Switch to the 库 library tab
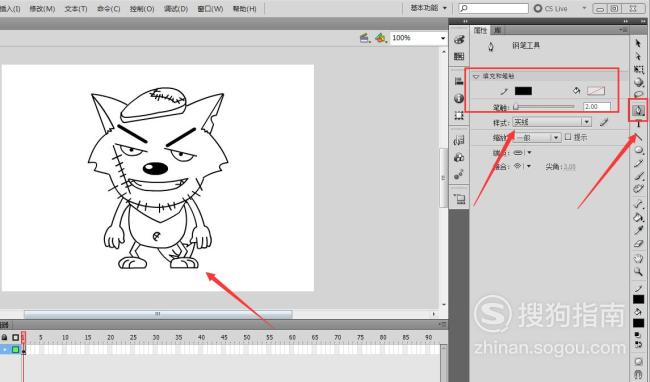 point(498,30)
